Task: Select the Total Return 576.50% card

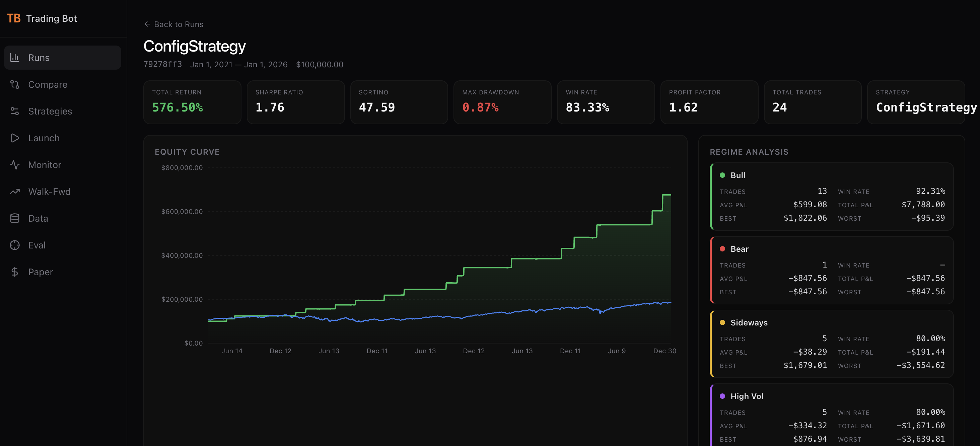Action: pyautogui.click(x=192, y=102)
